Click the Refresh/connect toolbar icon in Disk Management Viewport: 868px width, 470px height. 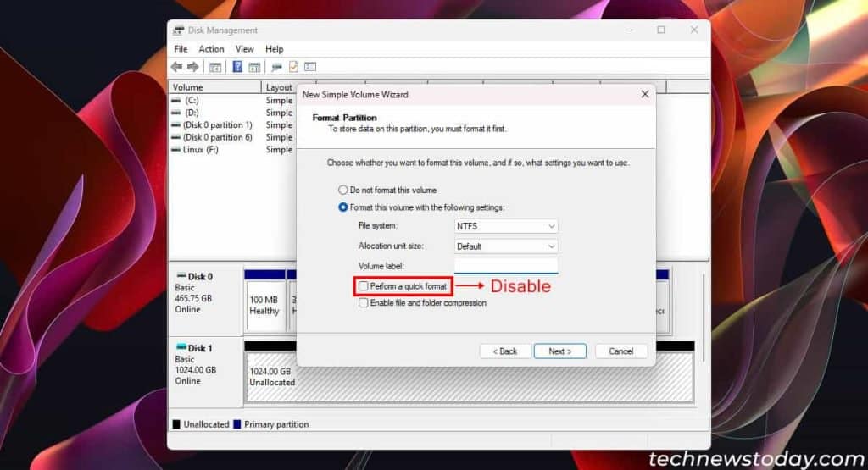tap(276, 67)
